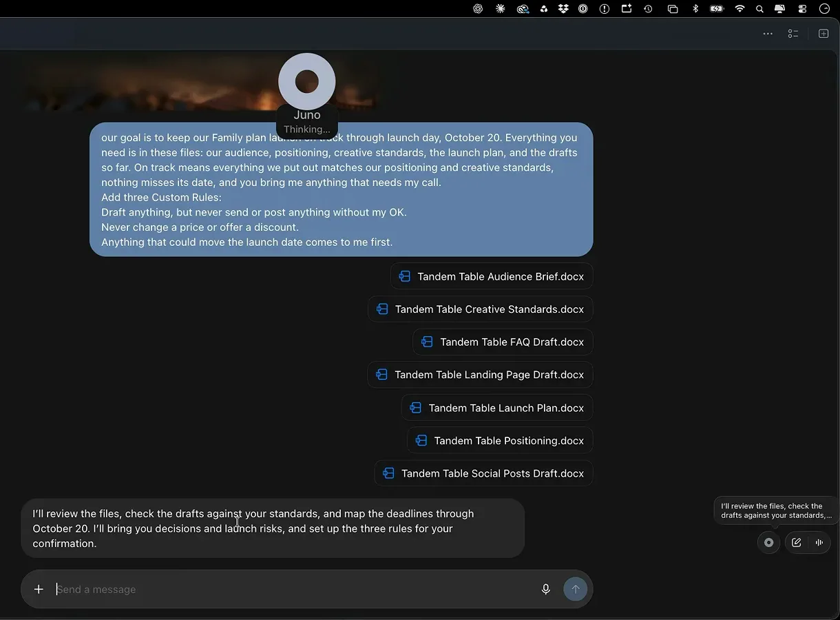Click the preview tooltip of Juno's reply
The height and width of the screenshot is (620, 840).
[x=776, y=510]
